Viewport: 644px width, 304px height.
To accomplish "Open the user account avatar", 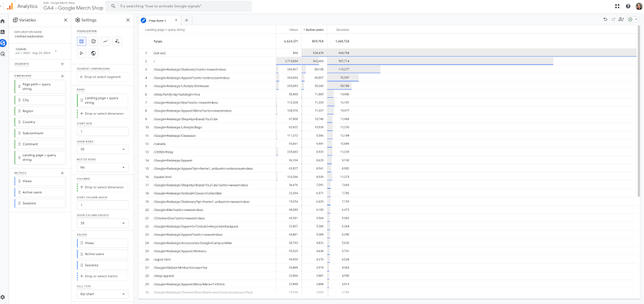I will pos(639,6).
